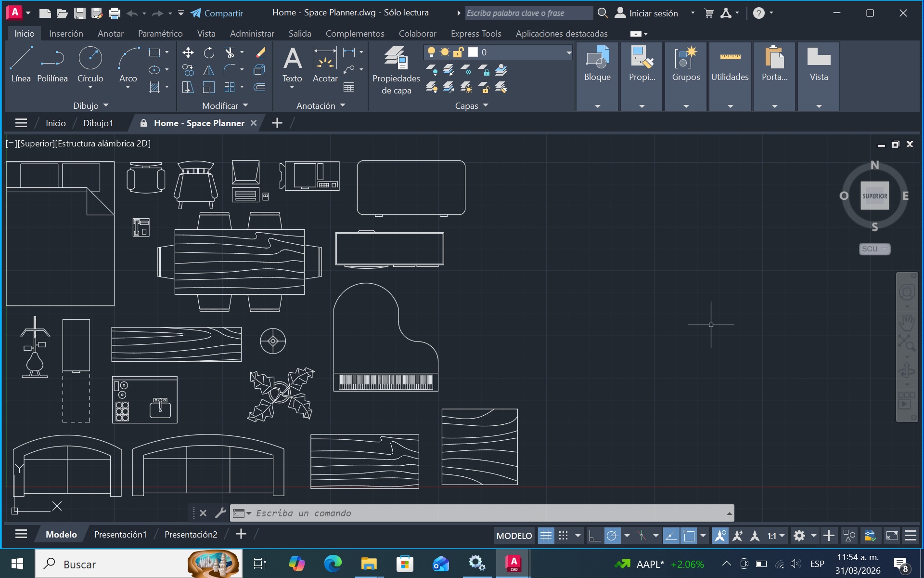The width and height of the screenshot is (924, 578).
Task: Open the layer selector combo box
Action: (568, 52)
